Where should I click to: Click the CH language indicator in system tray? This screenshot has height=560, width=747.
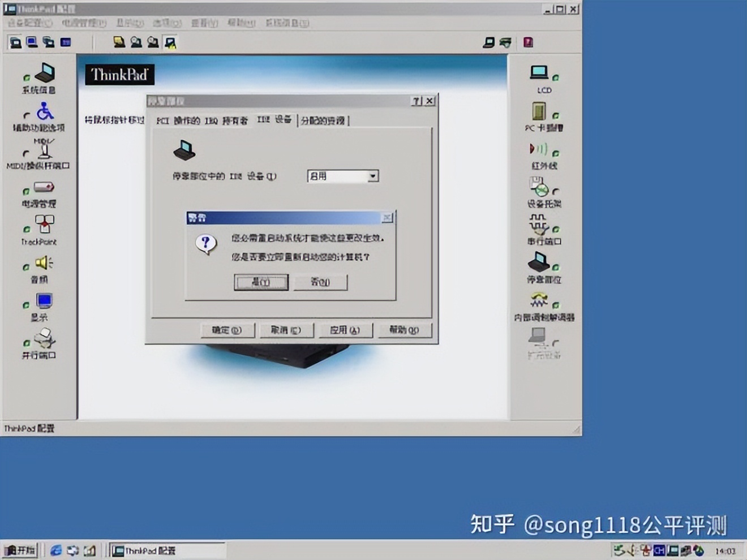coord(659,550)
